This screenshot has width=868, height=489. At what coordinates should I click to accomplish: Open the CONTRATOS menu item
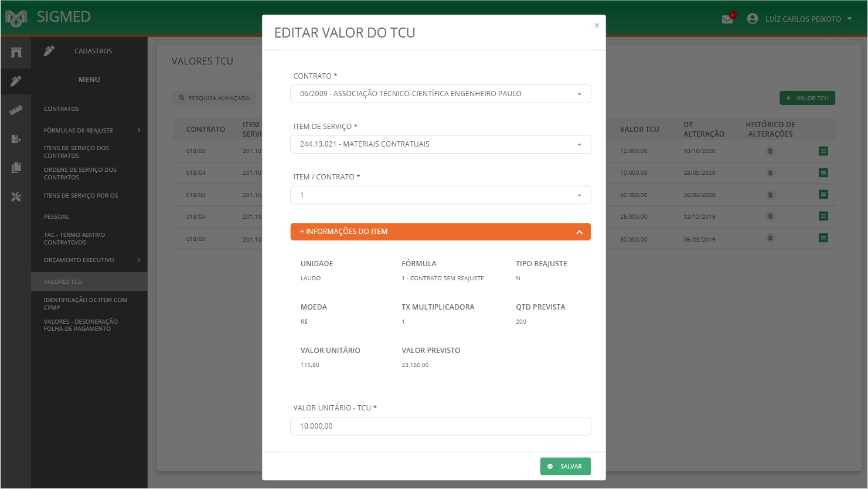[x=62, y=109]
